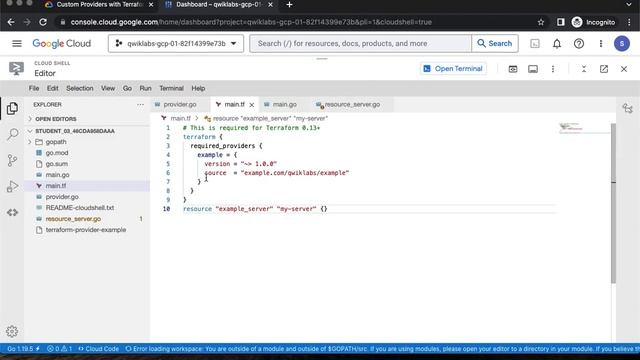Open resource_server.go in the explorer

(73, 219)
